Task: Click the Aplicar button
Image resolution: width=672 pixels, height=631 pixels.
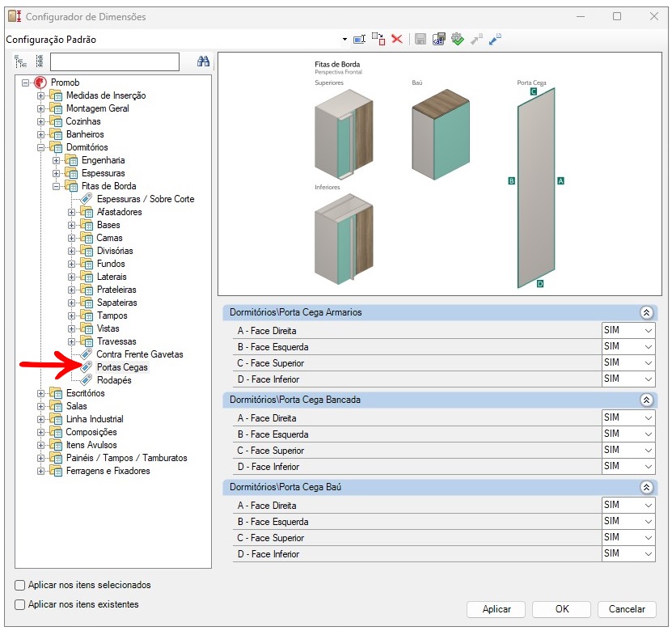Action: (x=496, y=609)
